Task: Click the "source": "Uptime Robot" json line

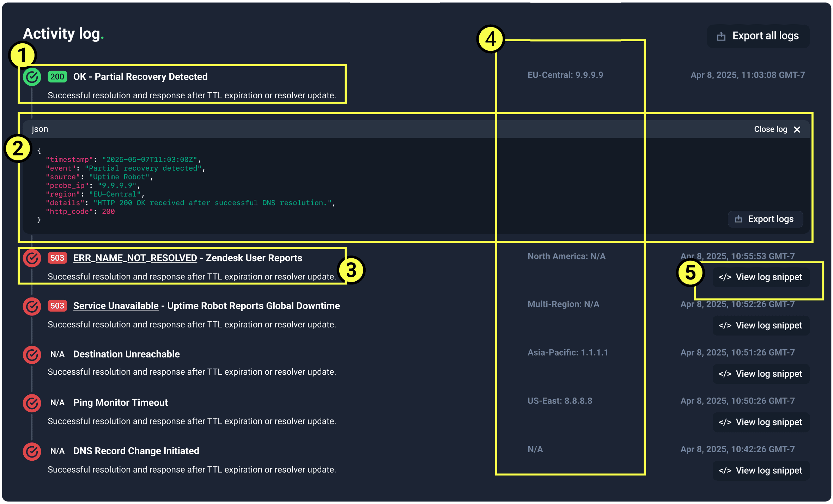Action: [x=99, y=177]
